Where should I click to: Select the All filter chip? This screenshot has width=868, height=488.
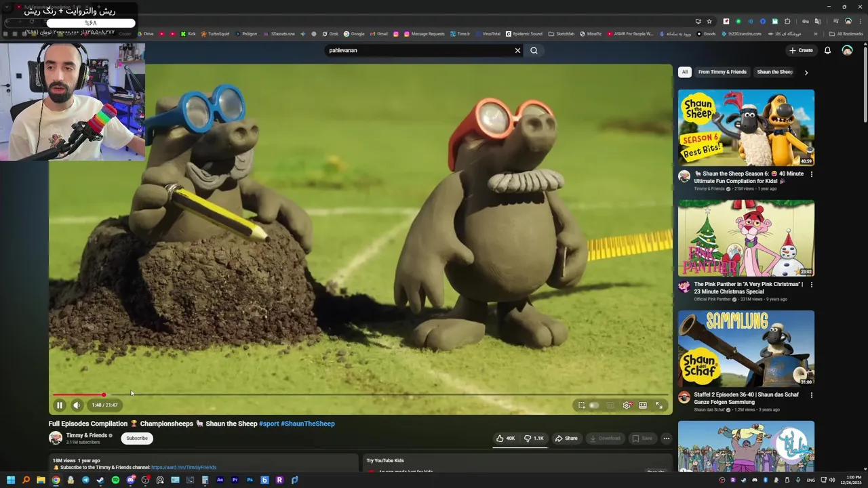pos(685,72)
